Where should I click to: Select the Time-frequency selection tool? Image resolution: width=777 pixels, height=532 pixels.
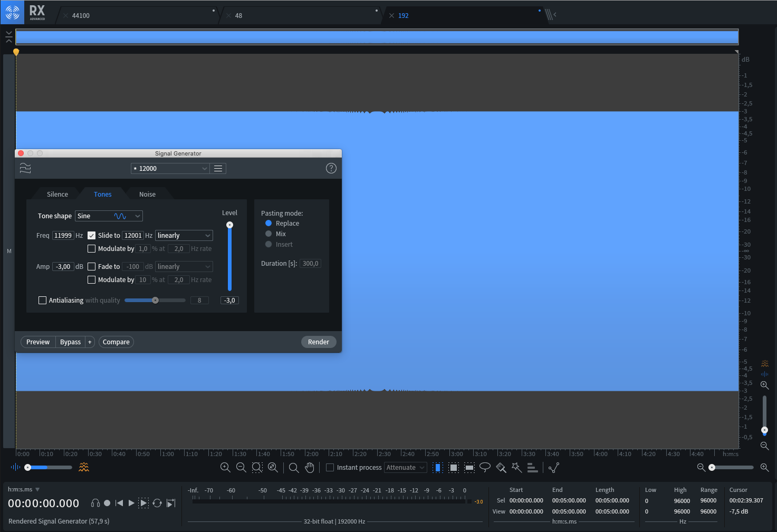[x=454, y=468]
